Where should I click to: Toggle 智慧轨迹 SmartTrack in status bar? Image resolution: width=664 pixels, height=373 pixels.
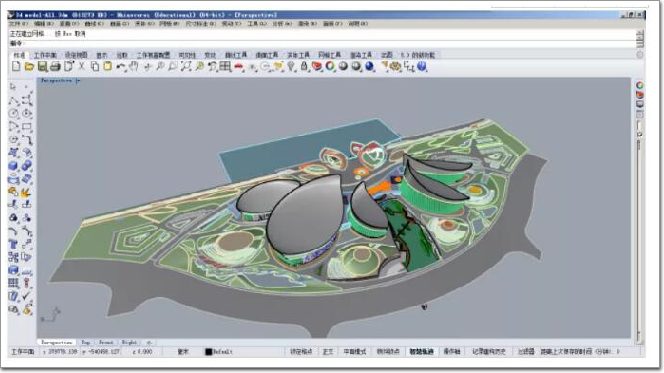[x=421, y=351]
